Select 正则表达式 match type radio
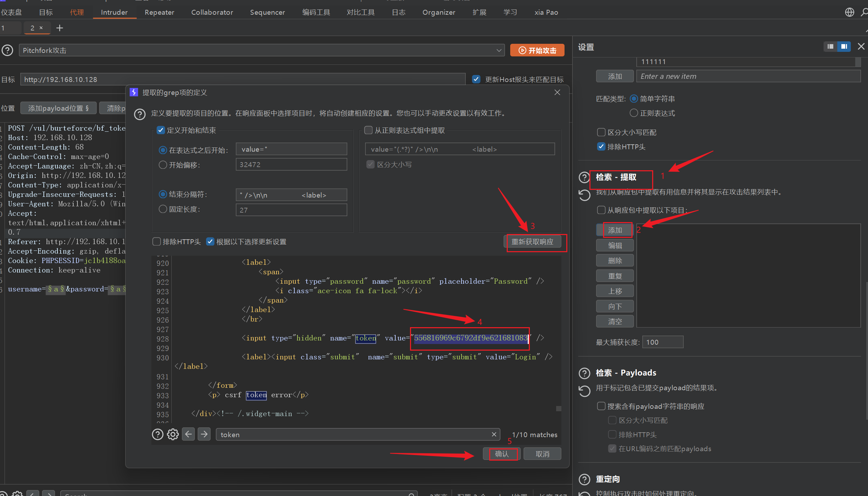The width and height of the screenshot is (868, 496). pyautogui.click(x=634, y=113)
